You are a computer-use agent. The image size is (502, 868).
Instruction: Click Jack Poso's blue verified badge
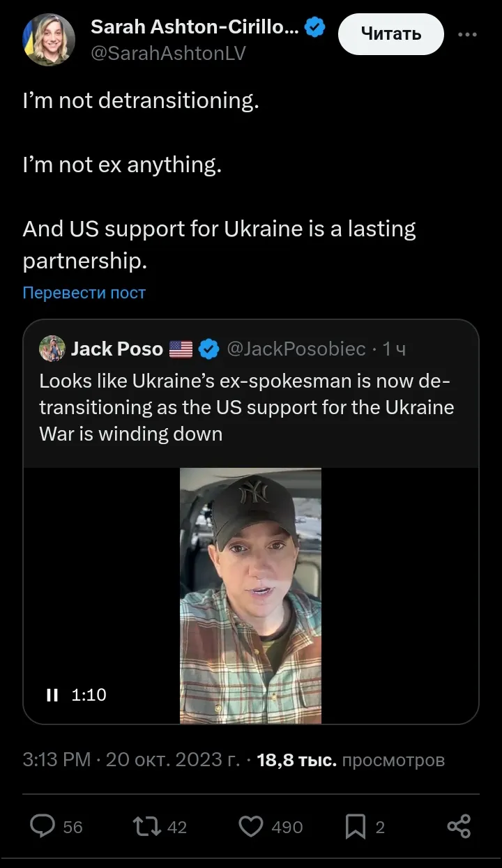(209, 349)
